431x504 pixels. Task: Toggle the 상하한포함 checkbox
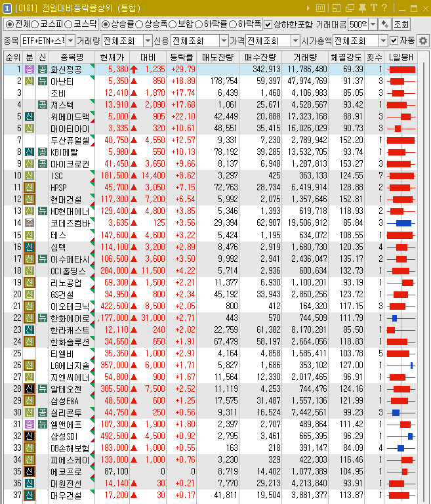click(x=268, y=24)
